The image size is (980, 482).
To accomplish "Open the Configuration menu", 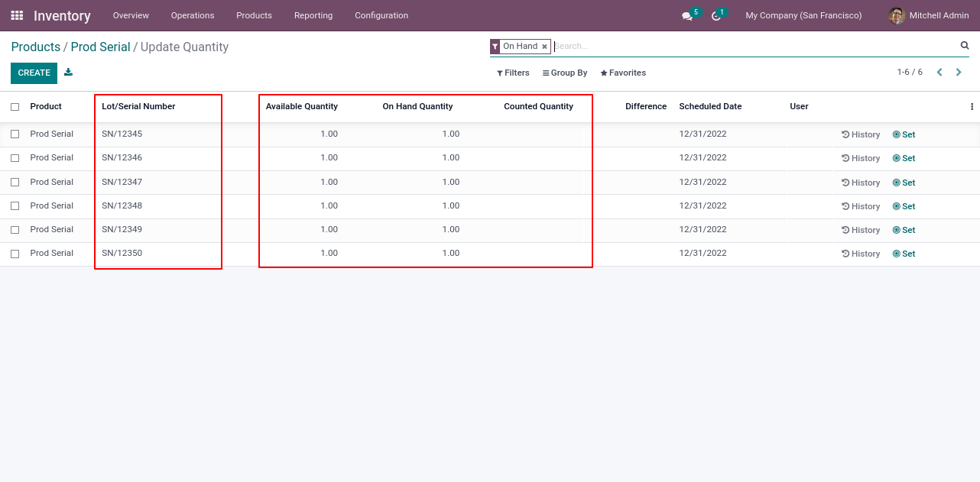I will [x=381, y=15].
